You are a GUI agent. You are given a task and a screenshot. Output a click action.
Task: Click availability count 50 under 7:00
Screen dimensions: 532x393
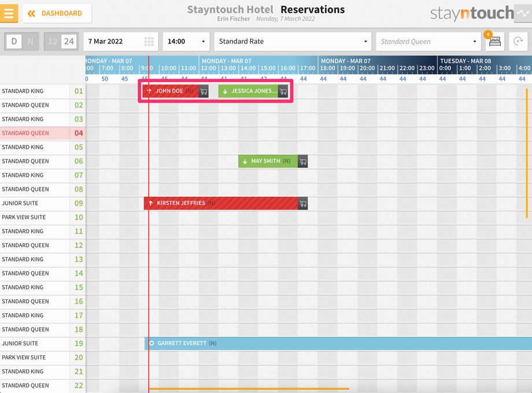(105, 79)
